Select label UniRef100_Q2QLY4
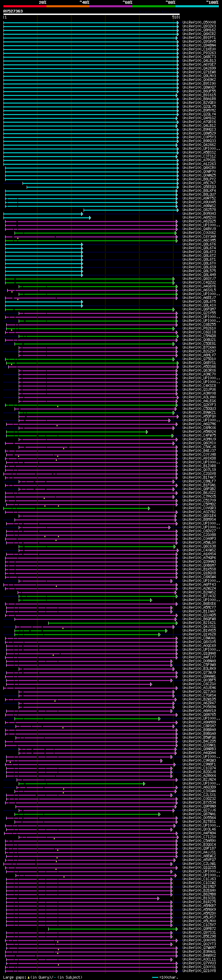The height and width of the screenshot is (980, 222). (x=199, y=114)
